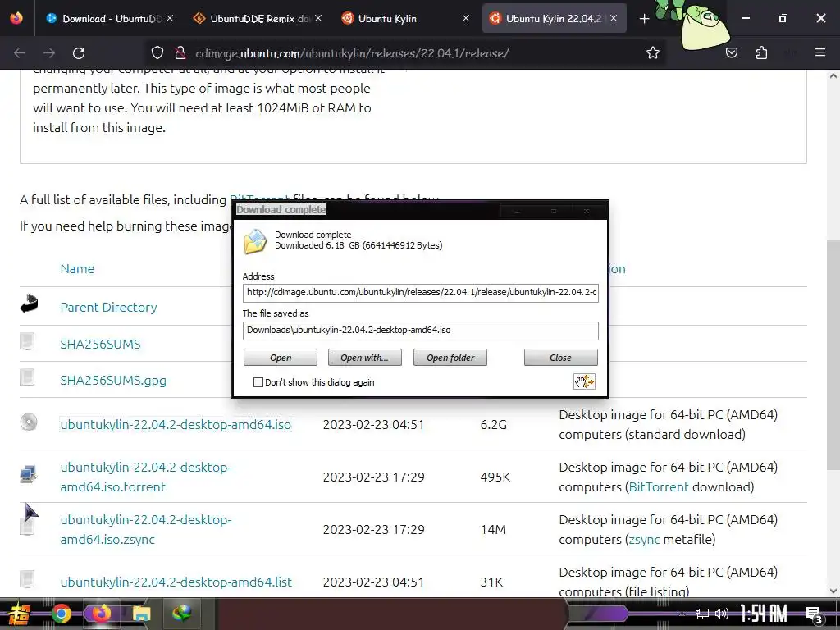Click the Open button in download dialog

281,358
